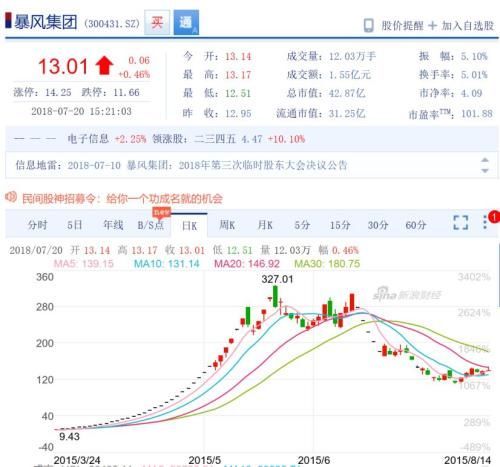Click the red 买 buy button

[x=157, y=23]
